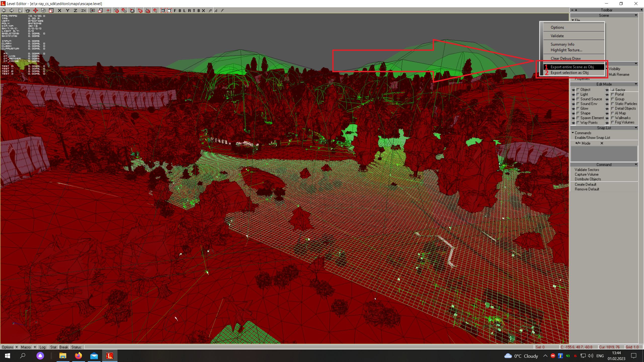644x362 pixels.
Task: Select the Move tool with red cross arrows
Action: (35, 10)
